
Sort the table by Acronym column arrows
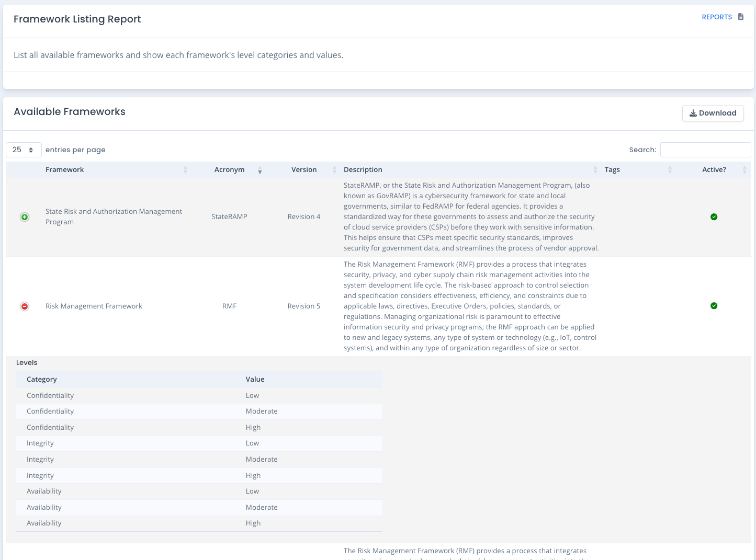[260, 169]
